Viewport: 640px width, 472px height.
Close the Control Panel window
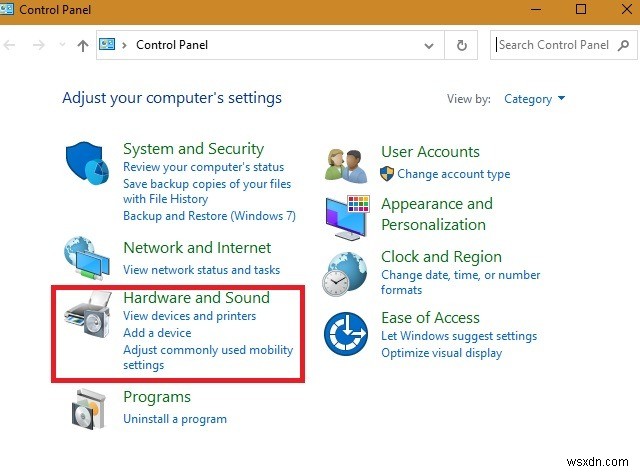pos(627,9)
